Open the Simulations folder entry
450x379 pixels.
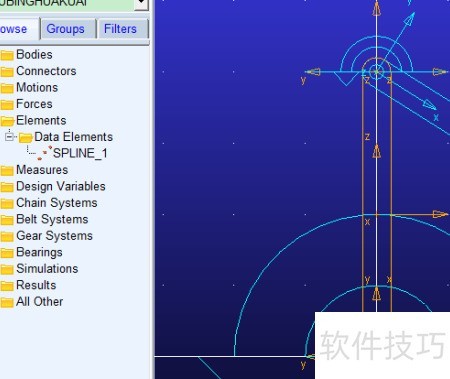47,269
